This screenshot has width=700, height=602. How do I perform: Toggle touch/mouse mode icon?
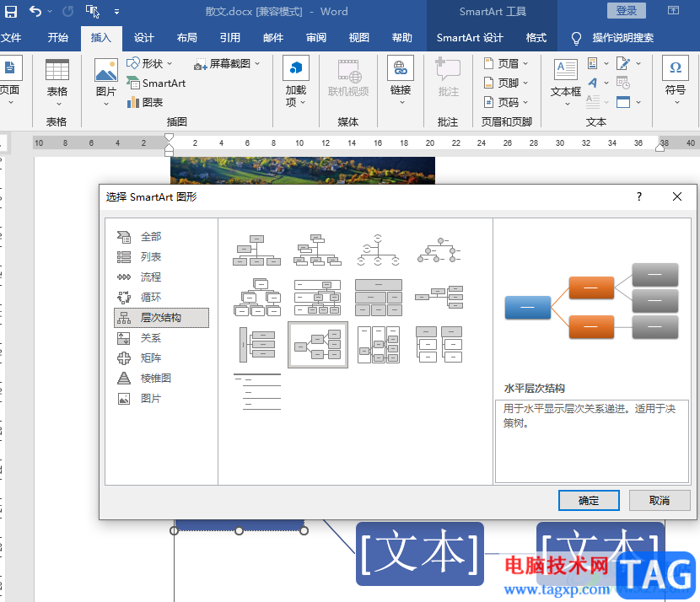(93, 12)
